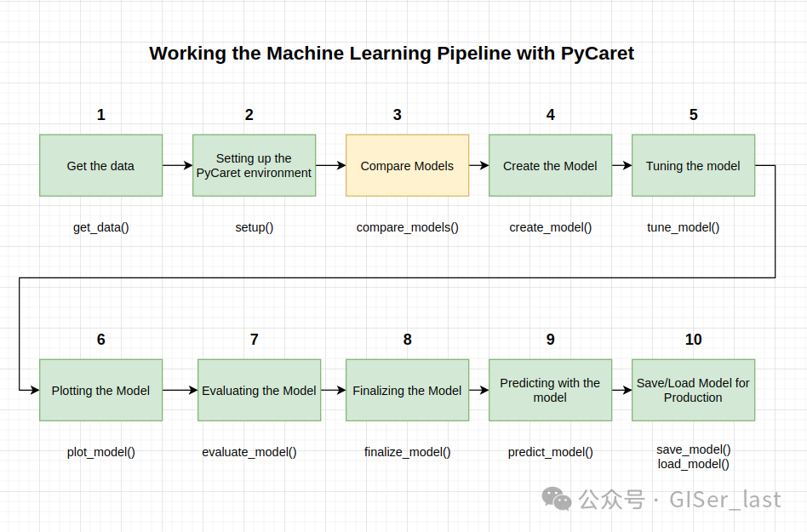Select the compare_models() text label
Screen dimensions: 807x532
(407, 227)
